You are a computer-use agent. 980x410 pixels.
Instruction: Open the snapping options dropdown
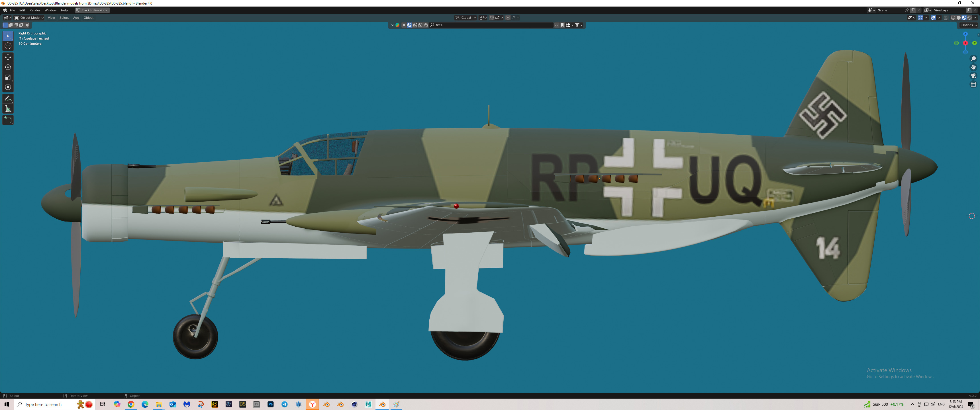pyautogui.click(x=499, y=18)
